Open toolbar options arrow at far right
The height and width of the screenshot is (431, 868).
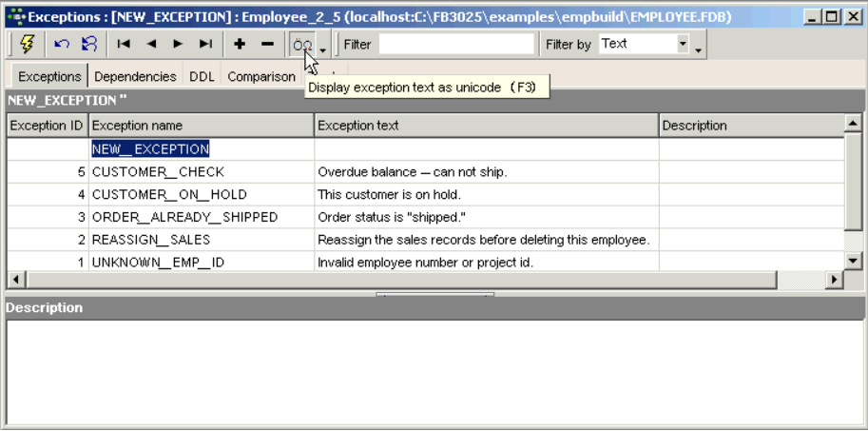tap(700, 48)
